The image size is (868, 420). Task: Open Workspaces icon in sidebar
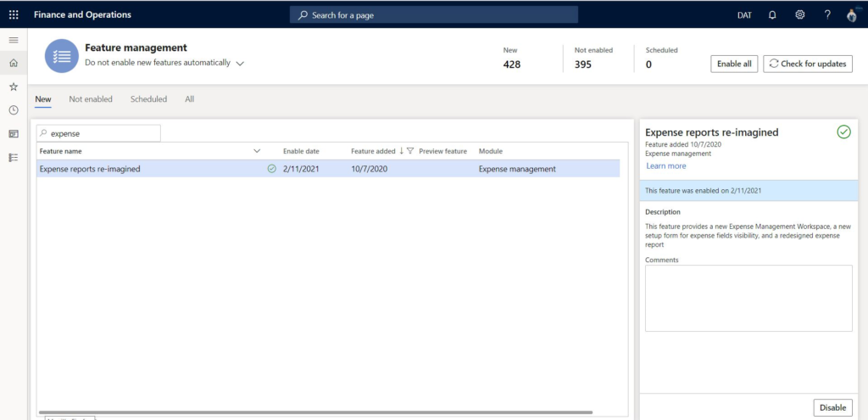coord(14,133)
